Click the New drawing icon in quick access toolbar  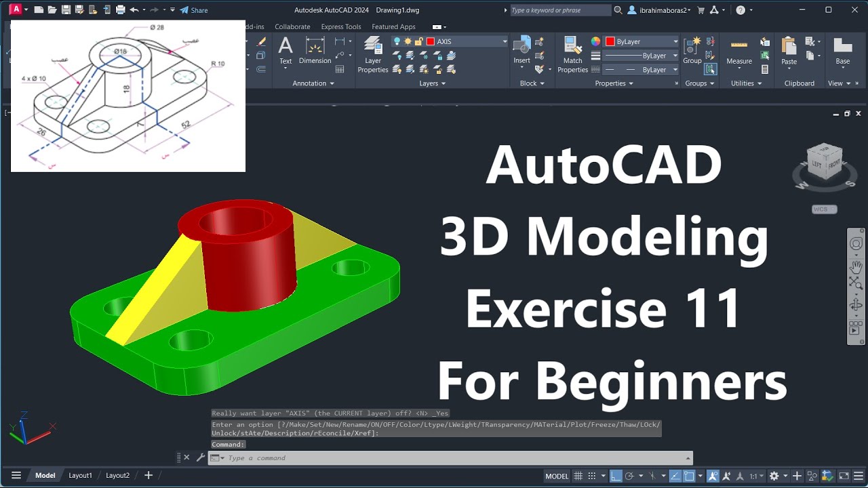pos(39,10)
